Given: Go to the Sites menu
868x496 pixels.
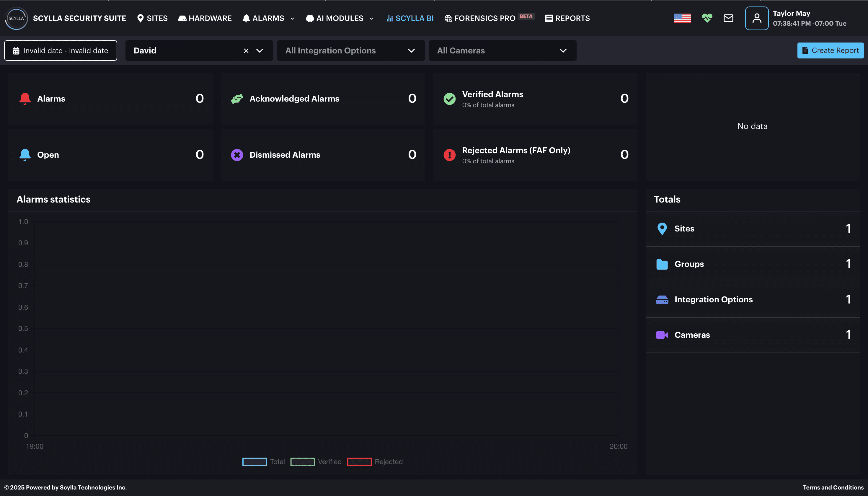Looking at the screenshot, I should (152, 18).
